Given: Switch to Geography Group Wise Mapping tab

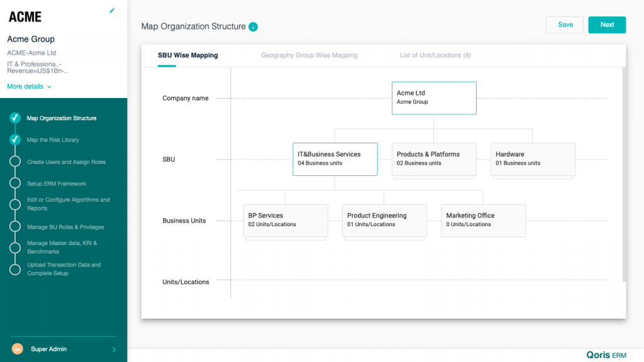Looking at the screenshot, I should click(x=309, y=55).
